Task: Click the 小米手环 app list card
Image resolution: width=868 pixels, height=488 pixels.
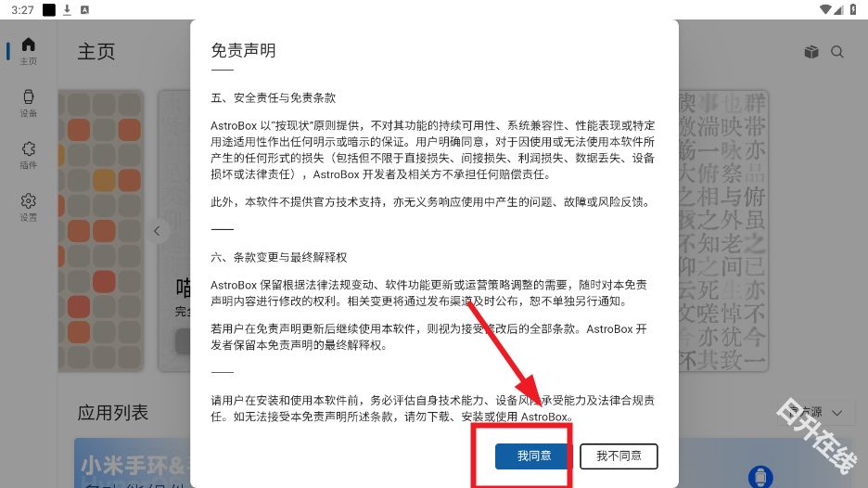Action: pyautogui.click(x=133, y=463)
